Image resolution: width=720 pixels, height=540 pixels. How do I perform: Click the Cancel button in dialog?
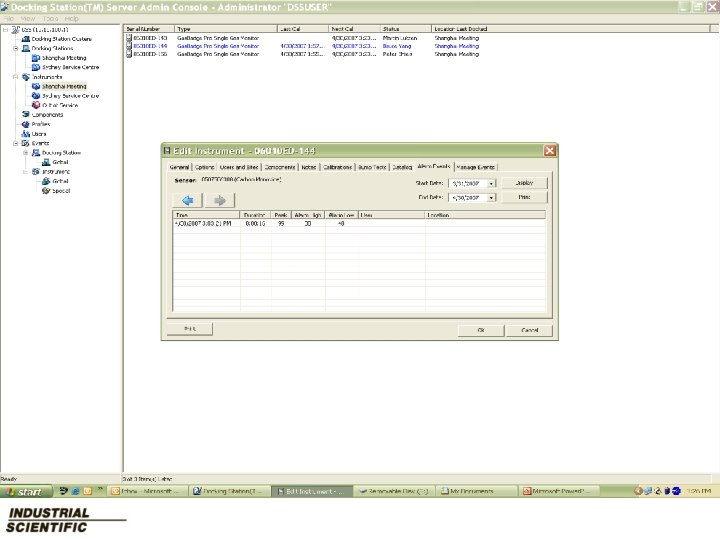click(529, 330)
